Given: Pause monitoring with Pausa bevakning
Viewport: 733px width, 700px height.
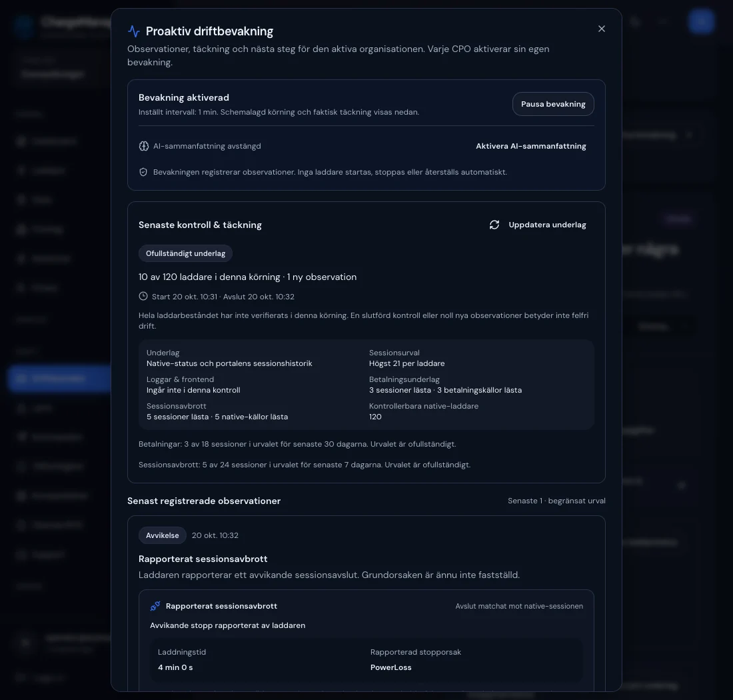Looking at the screenshot, I should pyautogui.click(x=553, y=104).
